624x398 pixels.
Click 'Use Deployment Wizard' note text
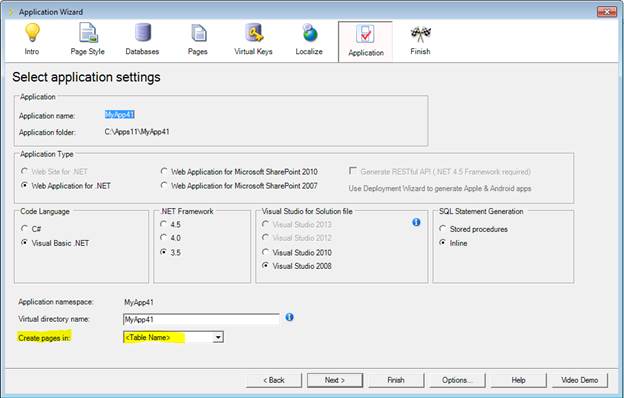pos(440,188)
